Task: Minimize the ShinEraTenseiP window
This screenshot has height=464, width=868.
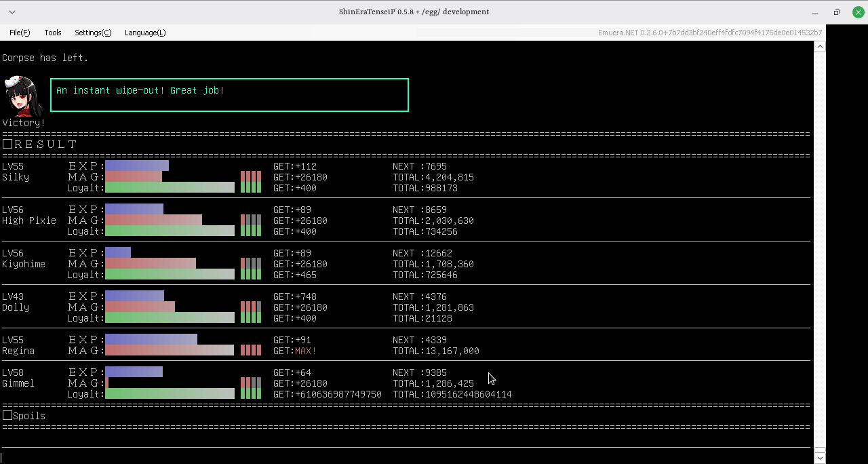Action: [815, 12]
